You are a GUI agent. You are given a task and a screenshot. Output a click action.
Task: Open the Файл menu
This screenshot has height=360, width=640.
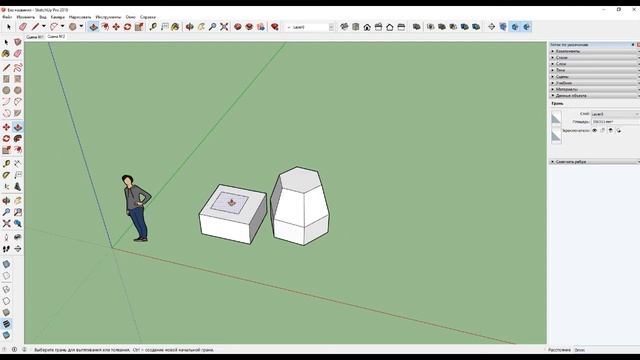click(x=7, y=17)
